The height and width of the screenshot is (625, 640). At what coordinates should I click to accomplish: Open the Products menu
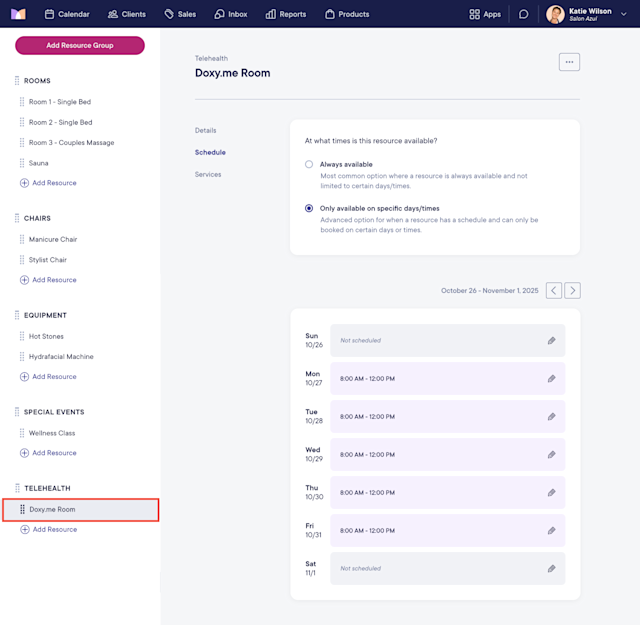[x=347, y=14]
